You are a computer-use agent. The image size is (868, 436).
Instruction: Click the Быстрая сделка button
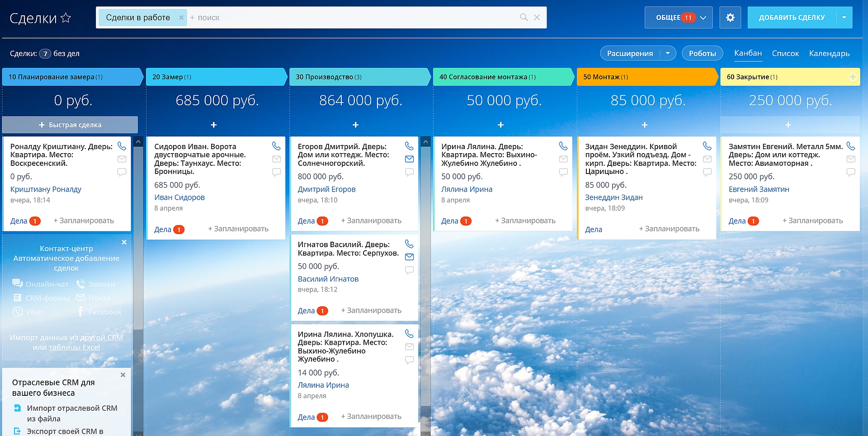click(x=70, y=125)
